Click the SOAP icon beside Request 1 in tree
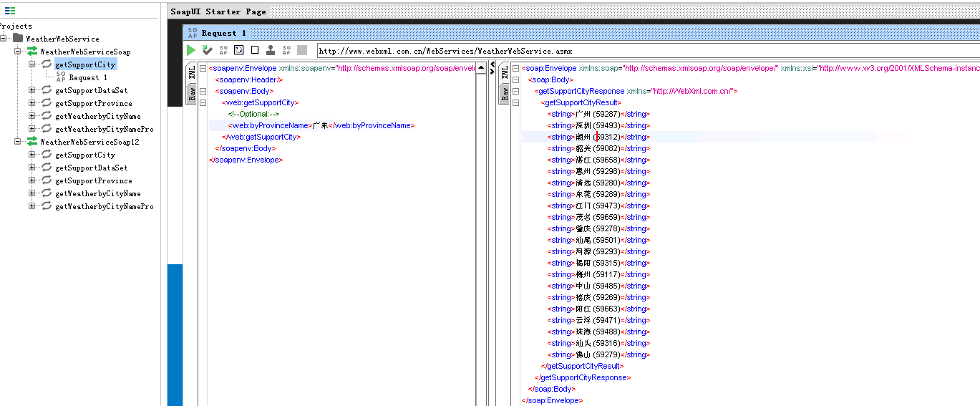The width and height of the screenshot is (980, 406). [61, 77]
